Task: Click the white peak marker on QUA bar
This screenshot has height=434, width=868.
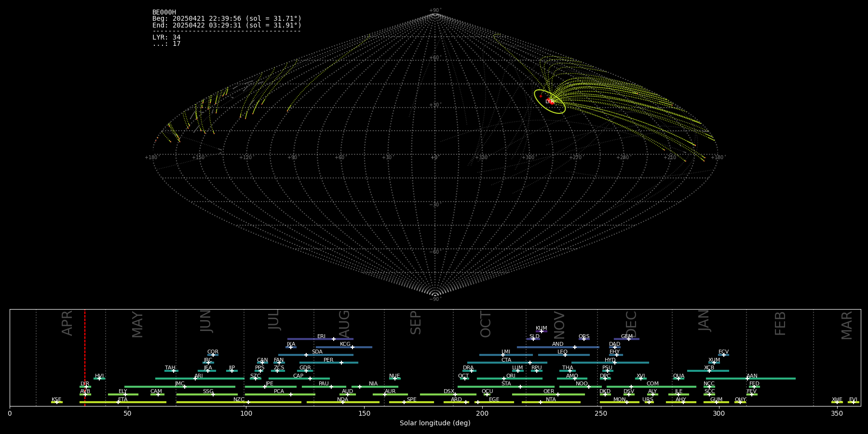Action: pyautogui.click(x=678, y=379)
